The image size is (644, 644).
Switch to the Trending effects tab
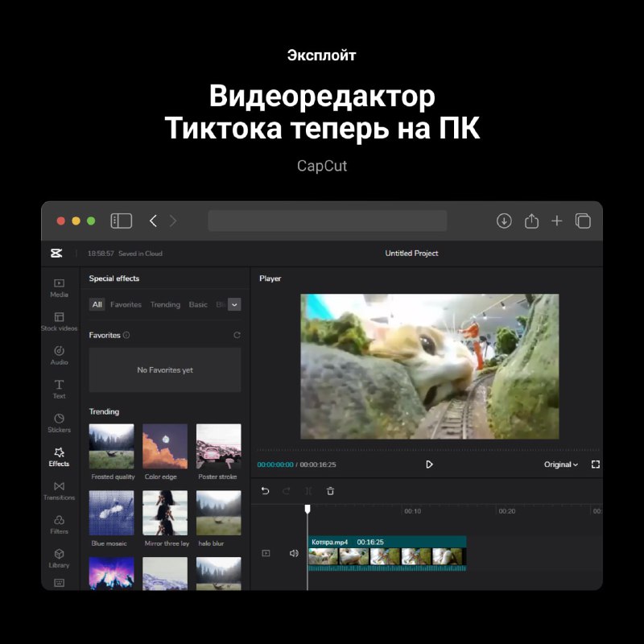(x=165, y=304)
